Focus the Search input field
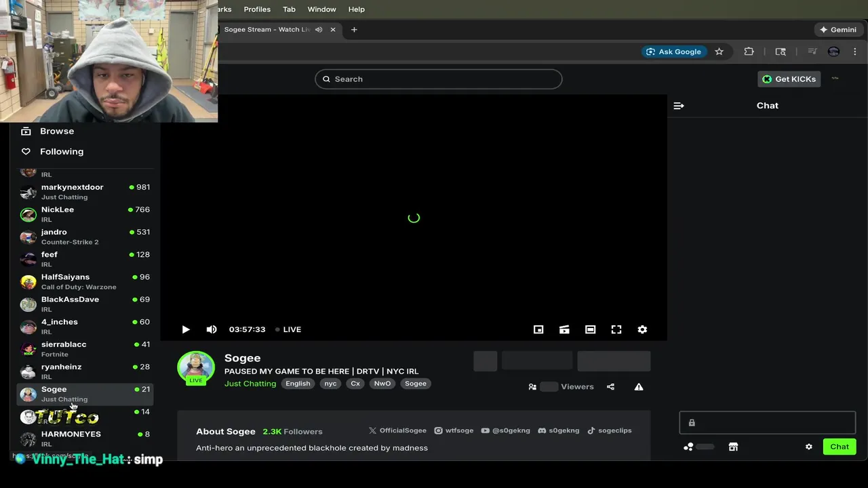868x488 pixels. coord(439,79)
